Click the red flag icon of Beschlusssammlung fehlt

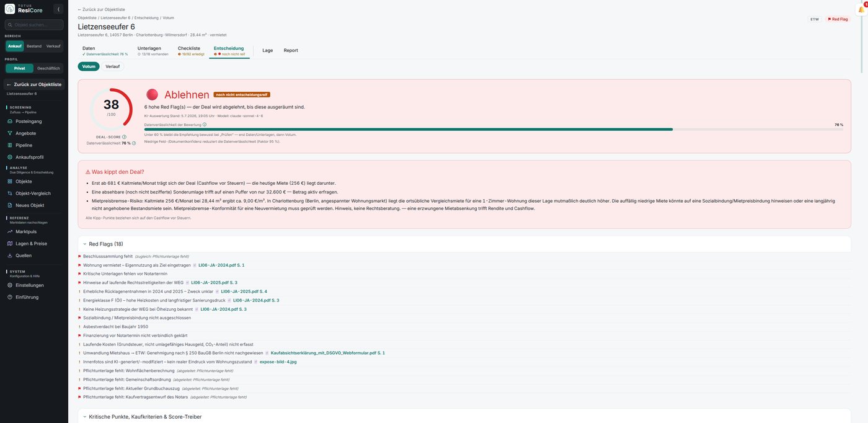pyautogui.click(x=79, y=256)
